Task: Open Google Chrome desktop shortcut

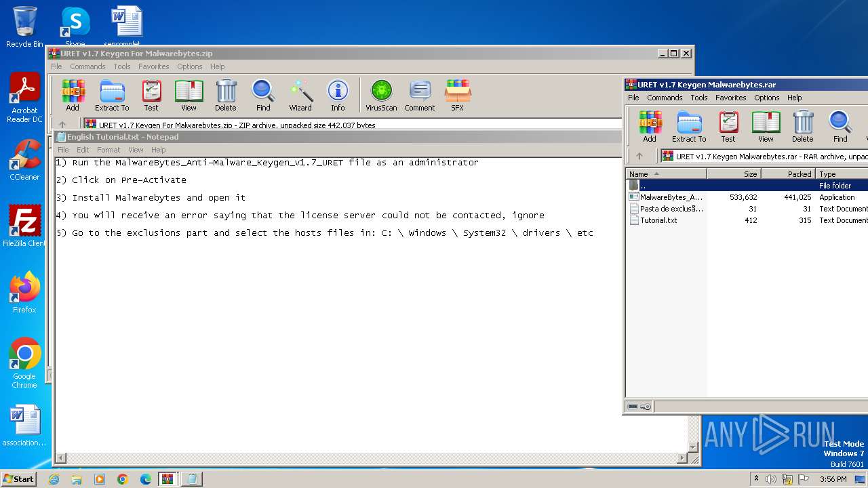Action: point(24,363)
